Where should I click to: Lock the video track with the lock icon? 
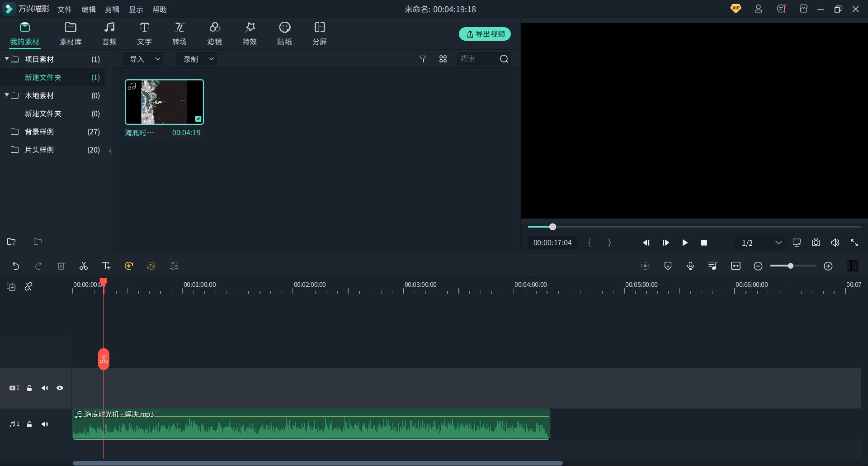pyautogui.click(x=29, y=388)
